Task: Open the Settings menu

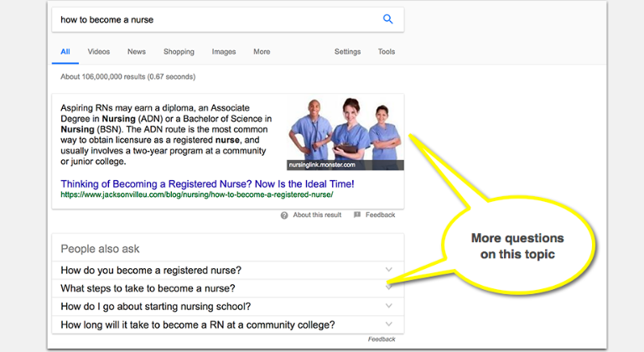Action: pos(347,52)
